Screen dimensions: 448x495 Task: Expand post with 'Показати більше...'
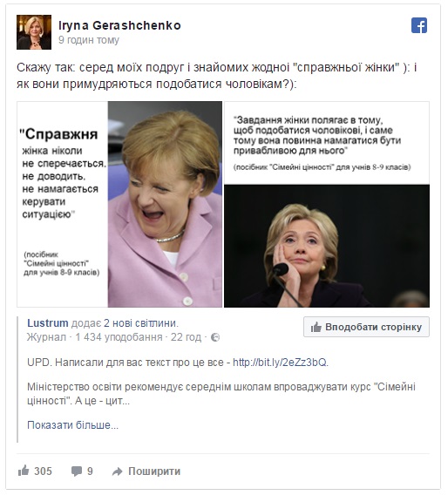pyautogui.click(x=72, y=425)
